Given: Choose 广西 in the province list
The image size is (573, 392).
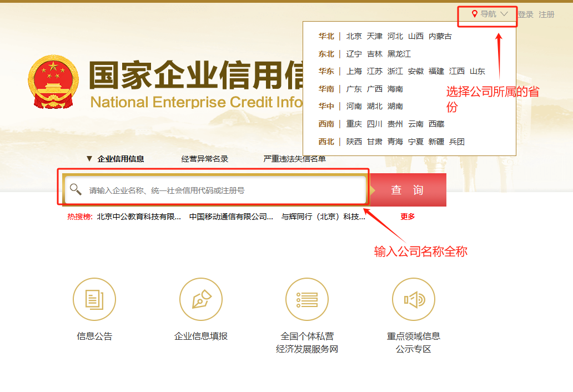Looking at the screenshot, I should tap(375, 89).
